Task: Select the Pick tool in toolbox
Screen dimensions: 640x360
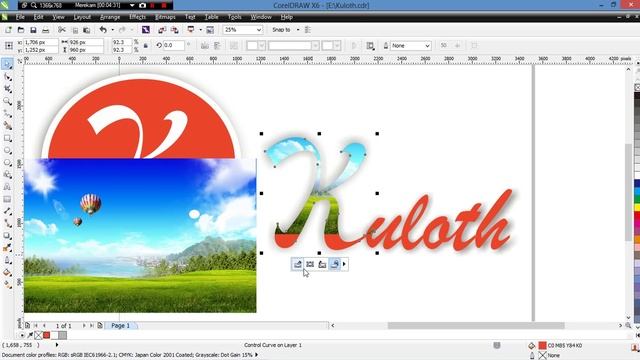Action: click(7, 64)
